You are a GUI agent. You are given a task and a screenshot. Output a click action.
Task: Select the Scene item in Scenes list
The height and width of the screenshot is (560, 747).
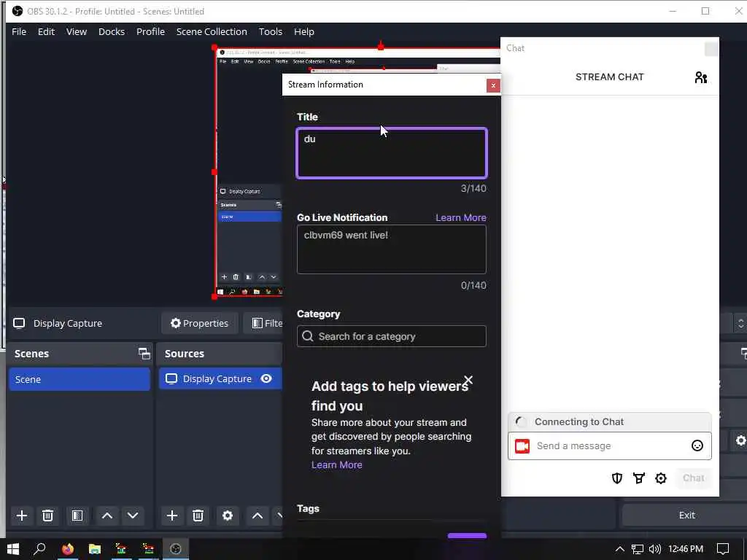(x=80, y=379)
